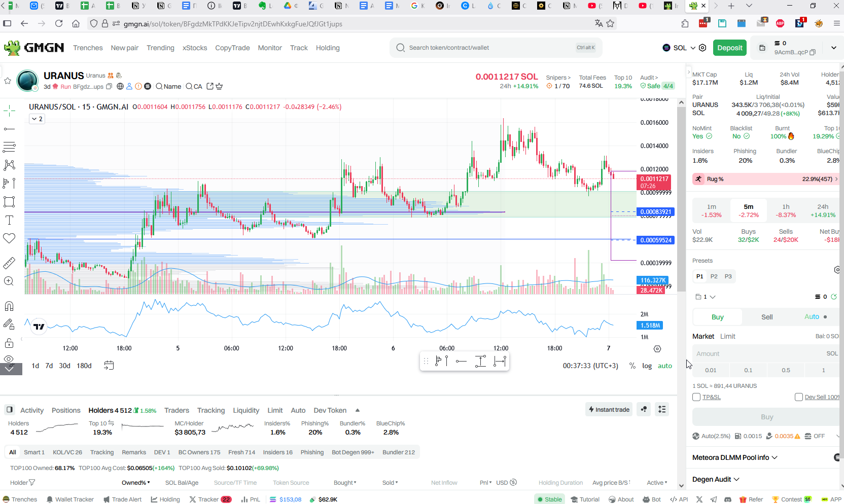This screenshot has height=504, width=844.
Task: Switch to the Activity tab
Action: (32, 410)
